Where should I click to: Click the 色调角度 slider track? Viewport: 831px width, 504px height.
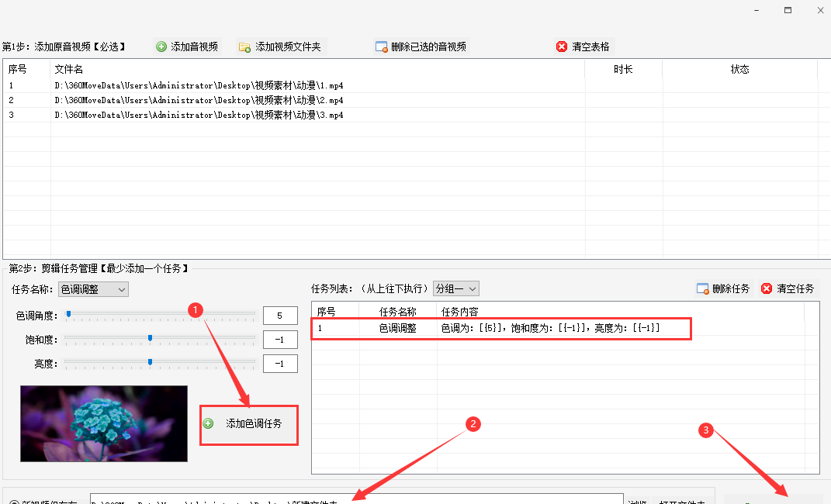tap(160, 315)
